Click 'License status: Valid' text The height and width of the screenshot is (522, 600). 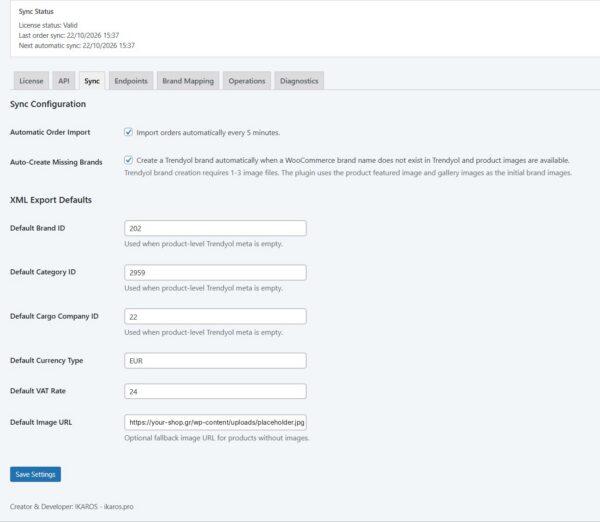[48, 25]
